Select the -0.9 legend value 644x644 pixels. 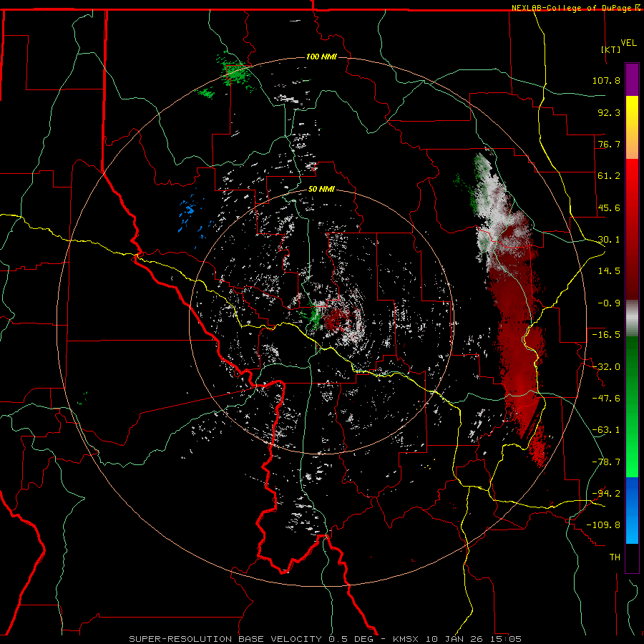tap(609, 303)
